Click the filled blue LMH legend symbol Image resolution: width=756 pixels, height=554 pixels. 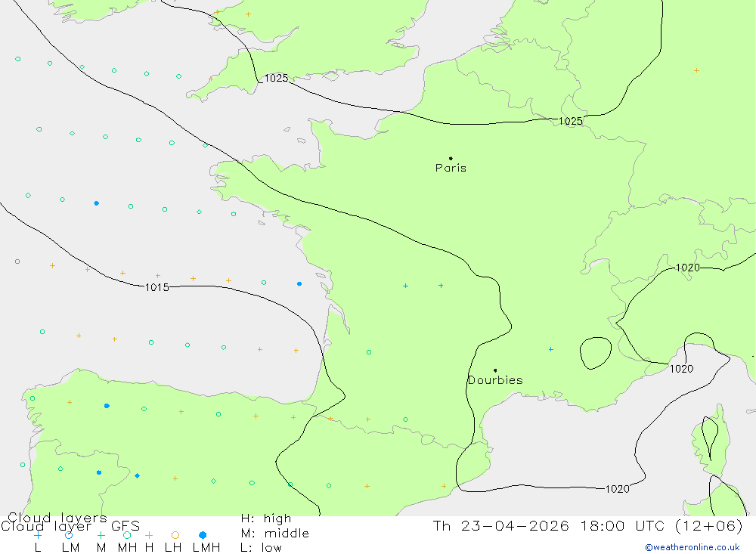(x=203, y=535)
